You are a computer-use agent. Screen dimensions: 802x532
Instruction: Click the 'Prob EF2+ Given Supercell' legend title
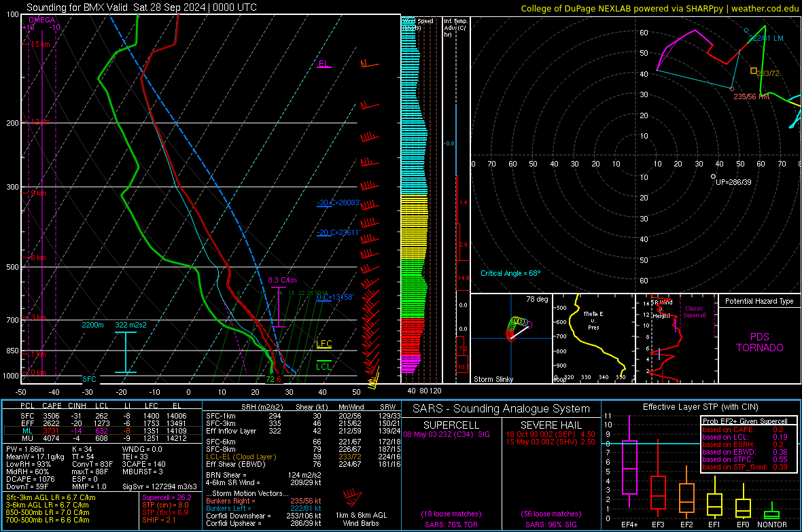pos(745,421)
